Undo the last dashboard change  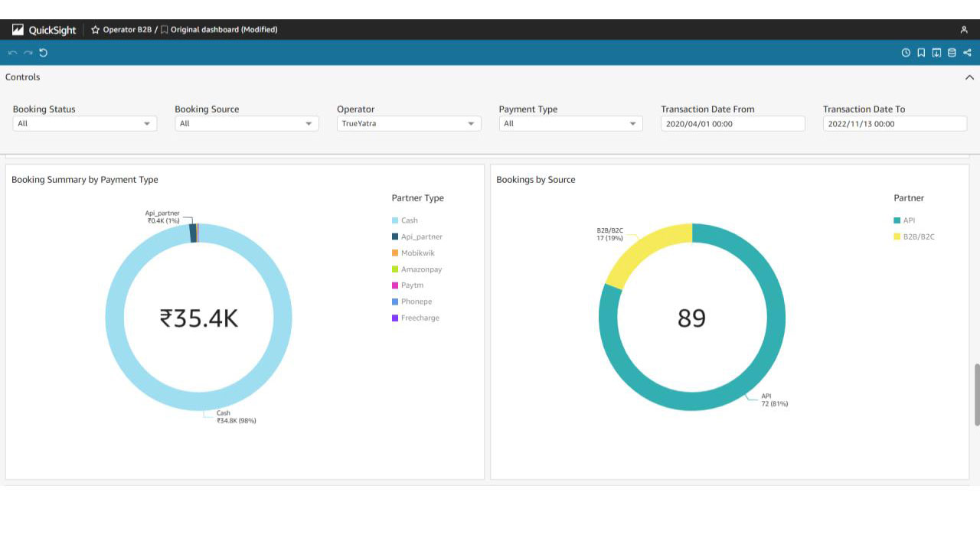pyautogui.click(x=12, y=53)
